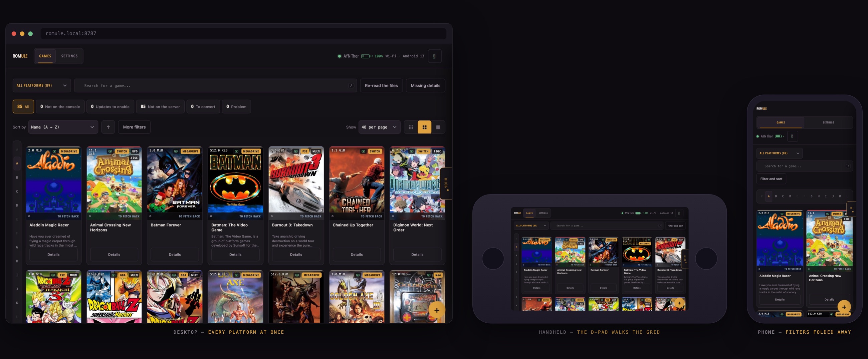Jump to letter K in phone alphabet strip
This screenshot has height=359, width=868.
[x=840, y=196]
